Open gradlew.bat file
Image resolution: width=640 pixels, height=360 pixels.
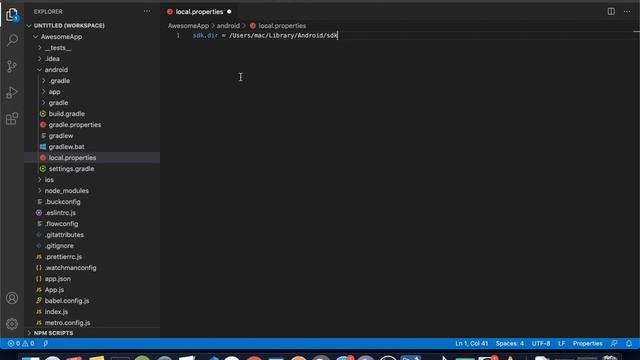67,147
